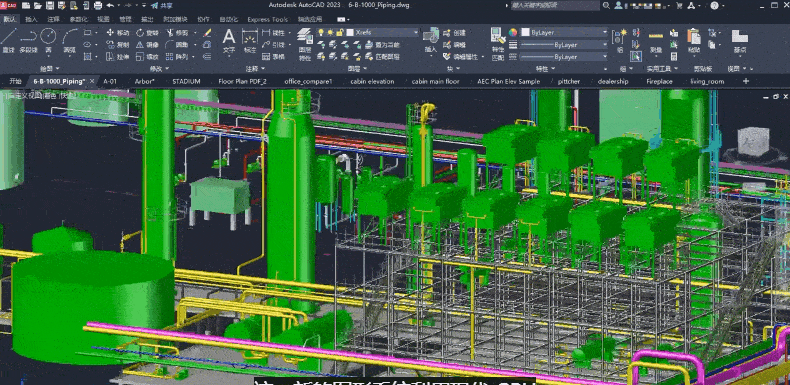Screen dimensions: 790x385
Task: Click Match Layer (匹配图层) button
Action: tap(382, 57)
